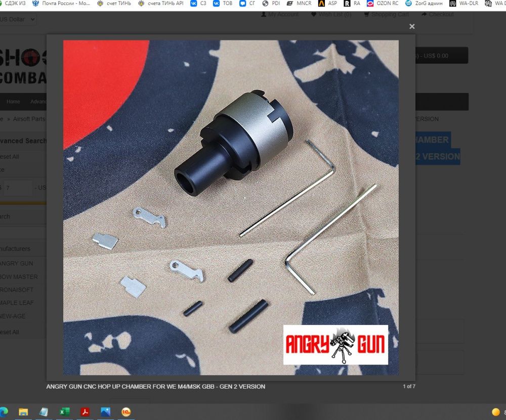Open the СДЭК ИЗ bookmark

13,4
